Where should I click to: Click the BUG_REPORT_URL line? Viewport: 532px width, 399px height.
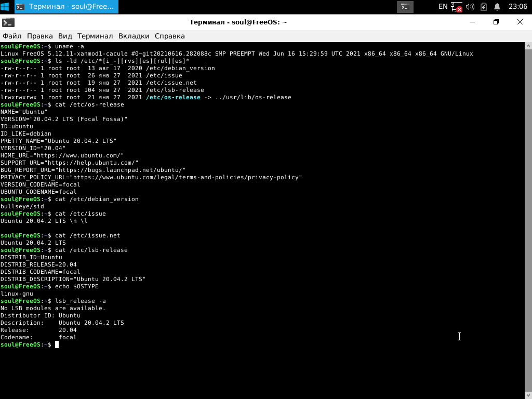pos(93,170)
